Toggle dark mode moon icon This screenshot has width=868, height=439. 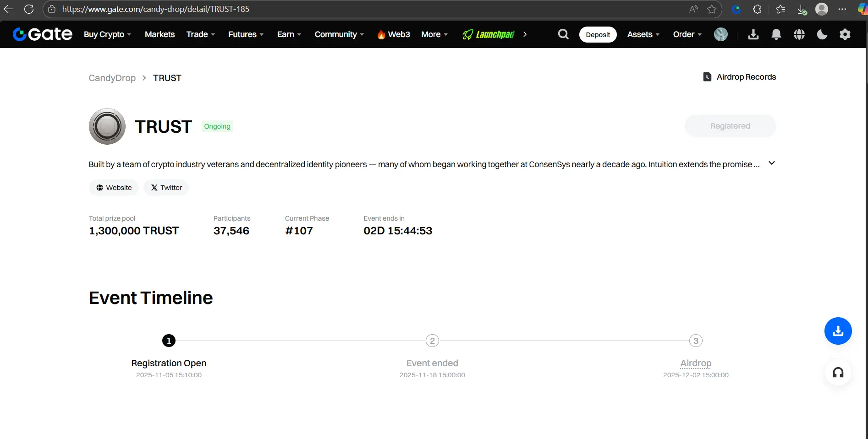click(x=822, y=34)
